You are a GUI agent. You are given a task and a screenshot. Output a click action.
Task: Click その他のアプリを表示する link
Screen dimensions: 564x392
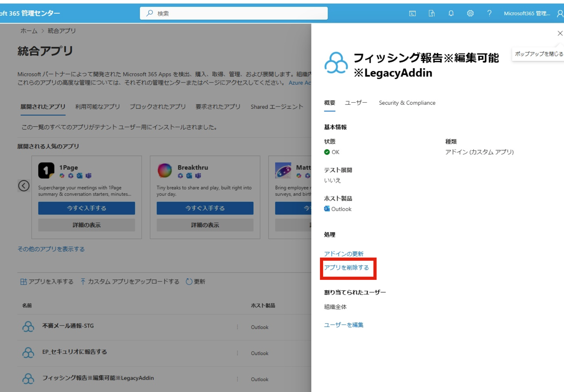51,249
